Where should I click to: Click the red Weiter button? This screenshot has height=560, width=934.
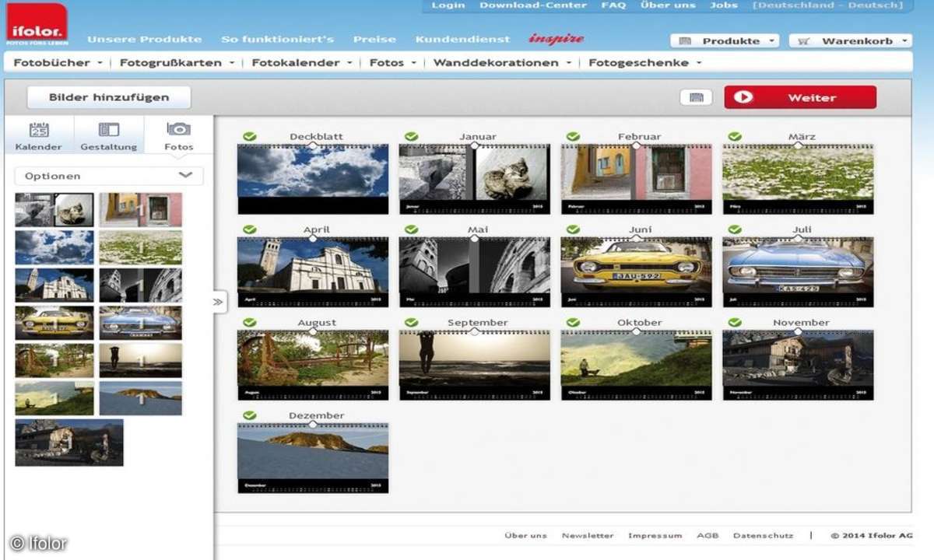pos(800,97)
